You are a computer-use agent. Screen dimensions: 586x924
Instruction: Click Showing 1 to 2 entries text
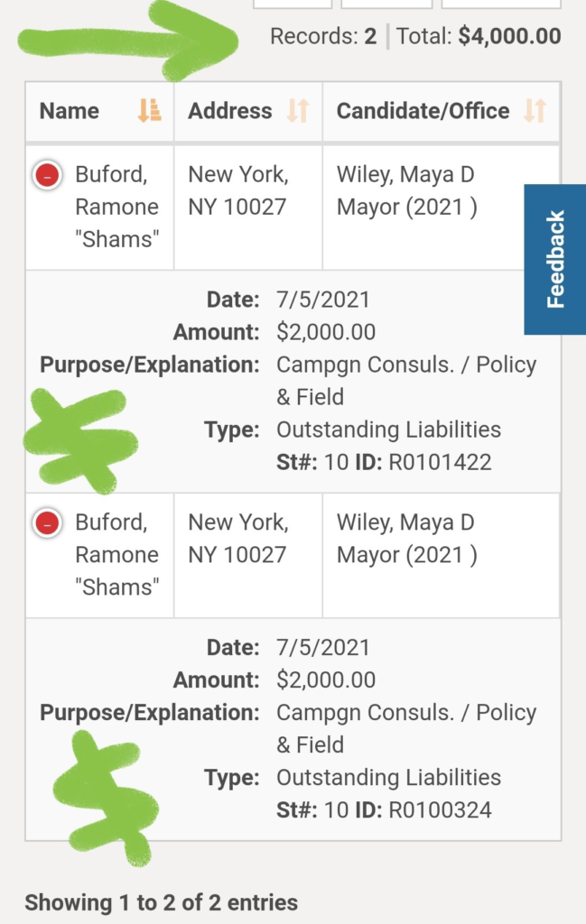(x=161, y=902)
